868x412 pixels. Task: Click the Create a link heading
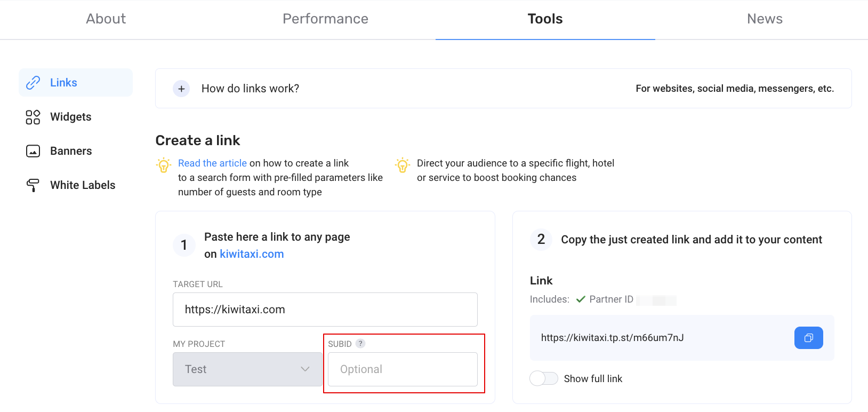[198, 140]
